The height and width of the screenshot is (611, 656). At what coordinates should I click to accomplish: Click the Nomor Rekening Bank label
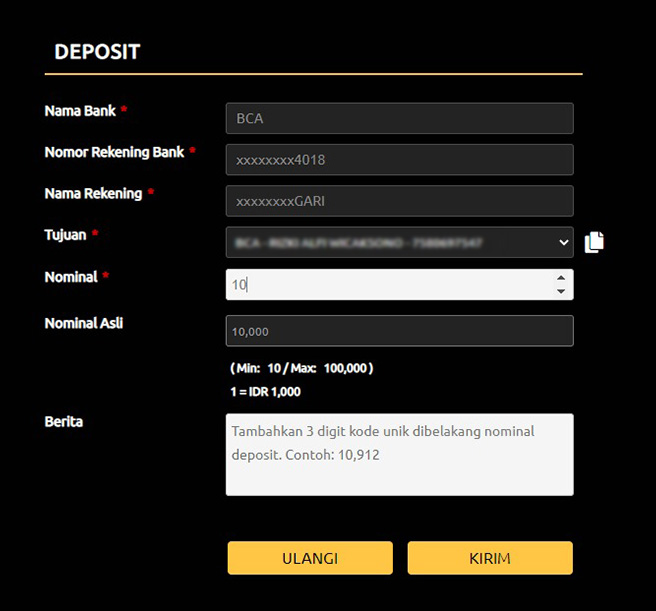(x=114, y=152)
